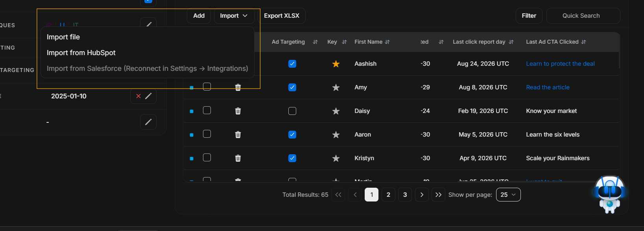Click 'Aug 24, 2026 UTC' date cell
The image size is (644, 231).
click(x=483, y=64)
